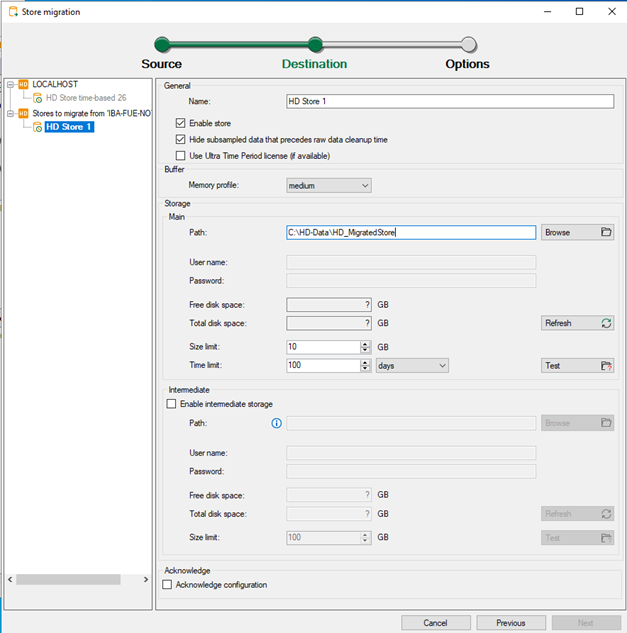Click the Options step circle

tap(468, 44)
